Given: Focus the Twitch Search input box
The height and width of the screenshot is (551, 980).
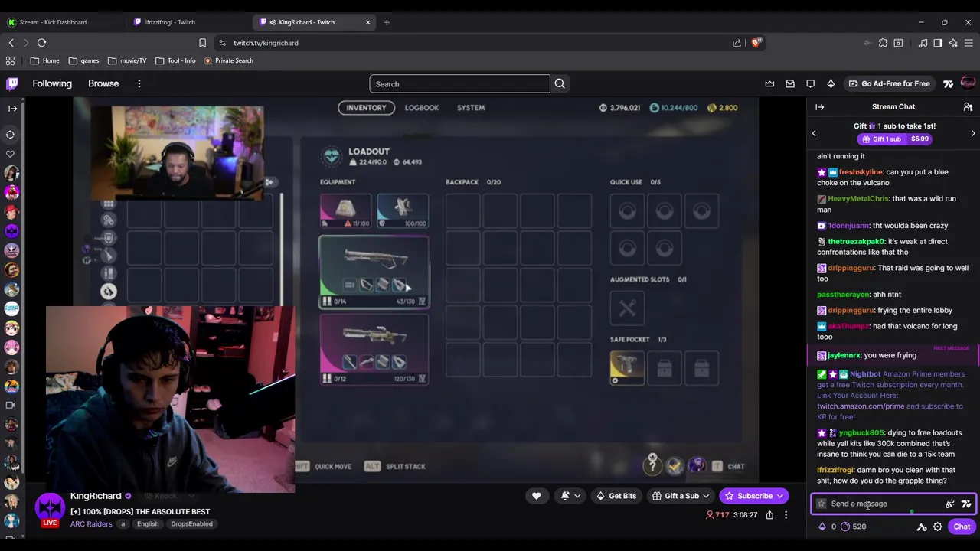Looking at the screenshot, I should (459, 83).
